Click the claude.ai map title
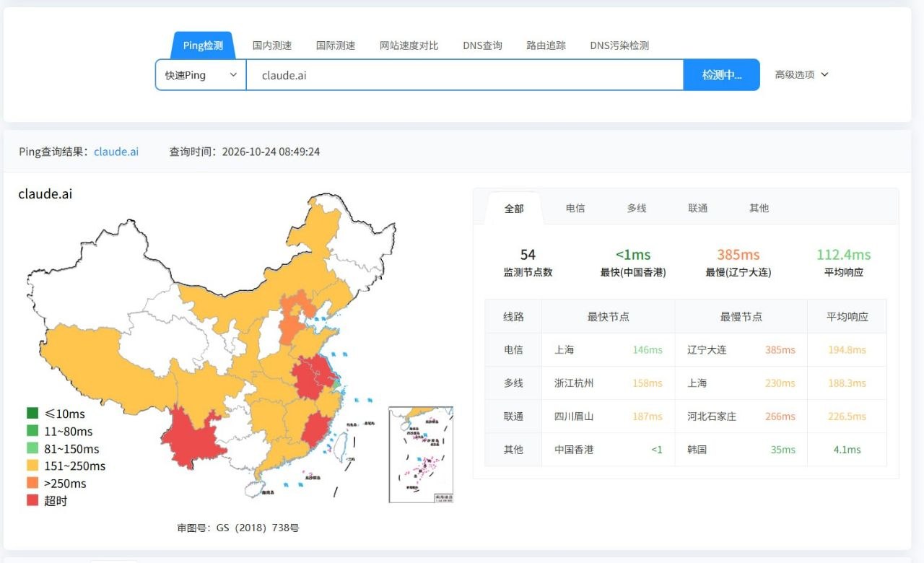This screenshot has width=924, height=563. (x=45, y=194)
